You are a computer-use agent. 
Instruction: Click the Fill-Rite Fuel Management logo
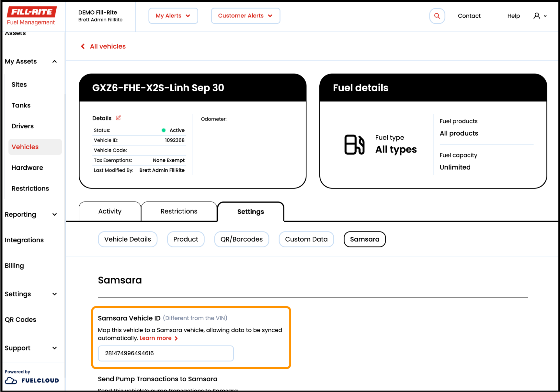click(x=31, y=16)
